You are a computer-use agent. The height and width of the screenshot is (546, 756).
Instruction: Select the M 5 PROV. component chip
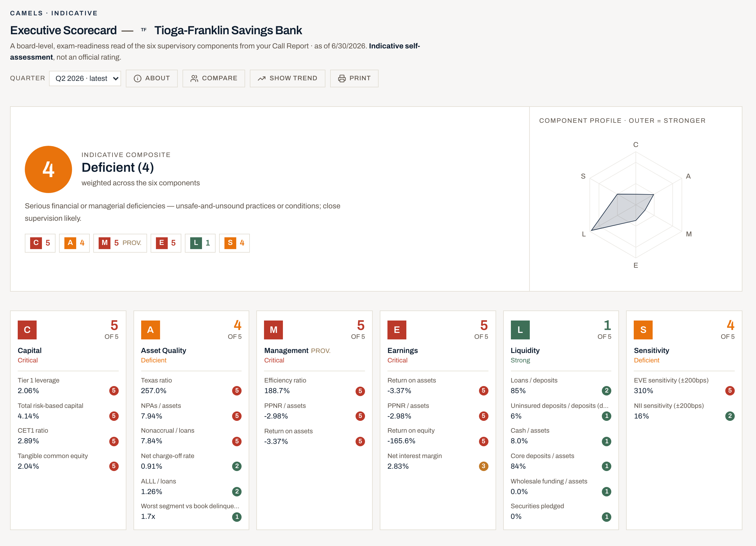pyautogui.click(x=120, y=243)
